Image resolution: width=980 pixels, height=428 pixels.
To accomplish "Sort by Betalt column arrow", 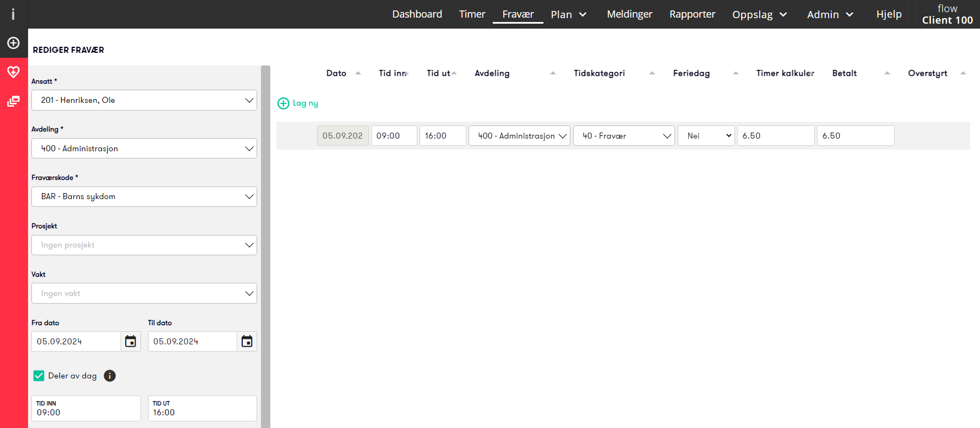I will pos(887,73).
